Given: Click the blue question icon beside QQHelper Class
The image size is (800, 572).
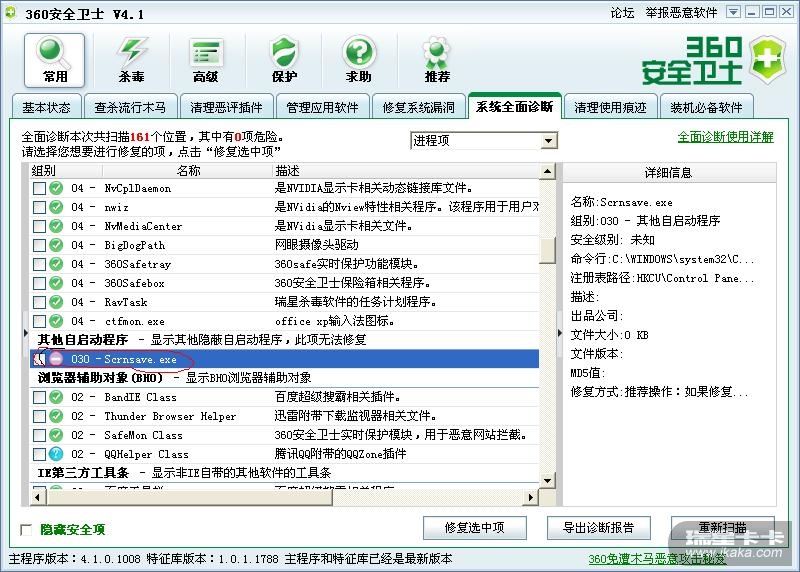Looking at the screenshot, I should click(56, 454).
